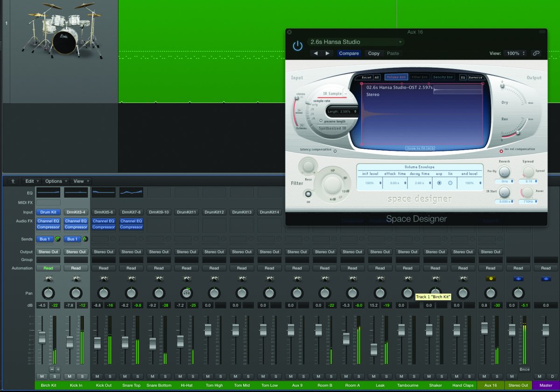The image size is (560, 392).
Task: Click Copy button in plugin header
Action: click(x=374, y=53)
